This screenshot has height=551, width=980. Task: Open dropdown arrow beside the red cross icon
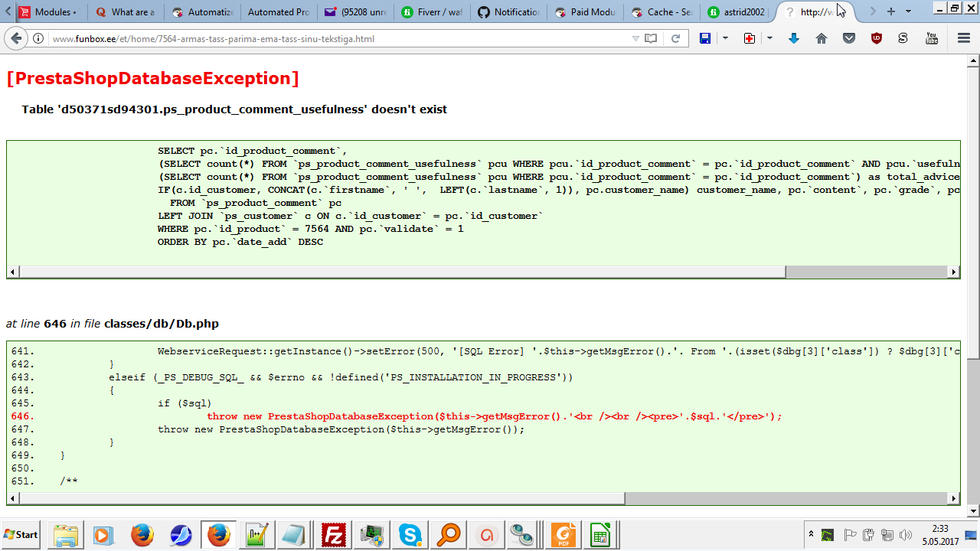coord(769,38)
